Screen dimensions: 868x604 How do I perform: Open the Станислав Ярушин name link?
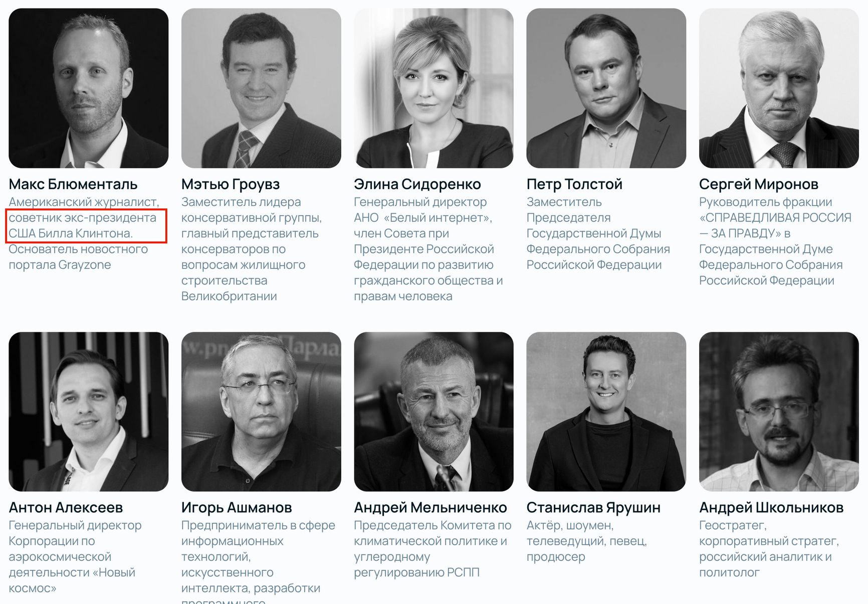[x=593, y=507]
